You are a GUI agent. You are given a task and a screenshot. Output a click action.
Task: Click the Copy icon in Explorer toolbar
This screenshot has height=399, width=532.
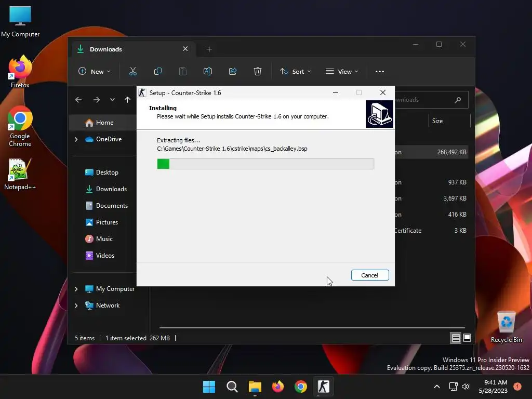tap(158, 71)
